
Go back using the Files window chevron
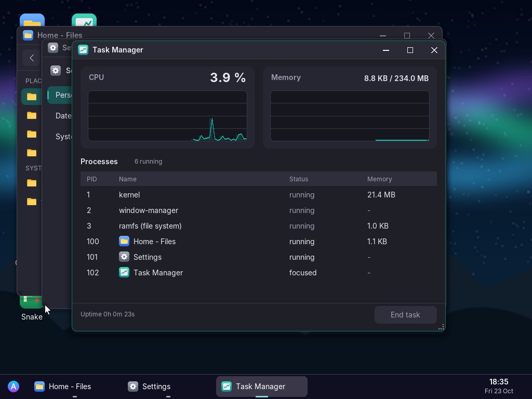click(x=32, y=58)
